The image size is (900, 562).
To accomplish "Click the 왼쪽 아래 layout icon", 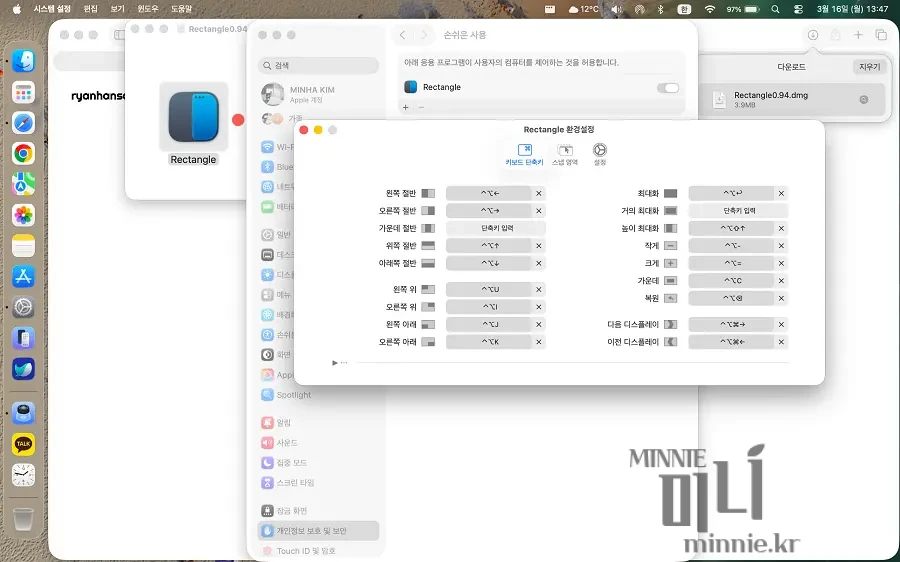I will click(x=428, y=325).
